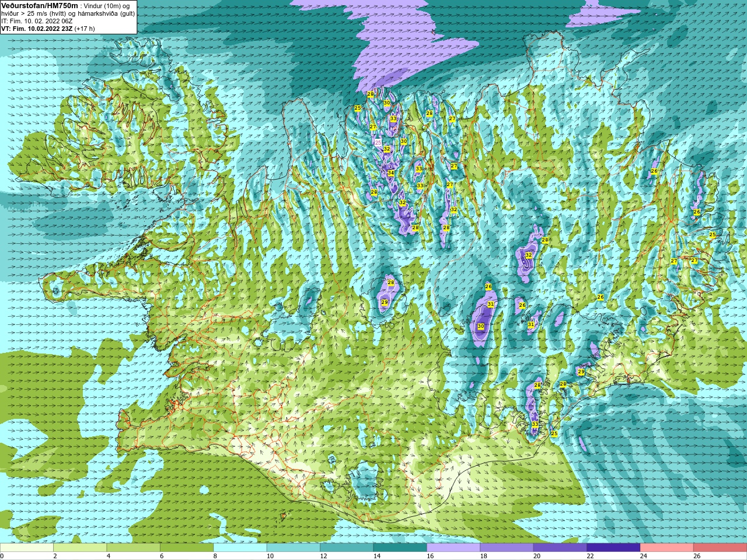Click the white-boxed "25" gust label

[378, 142]
